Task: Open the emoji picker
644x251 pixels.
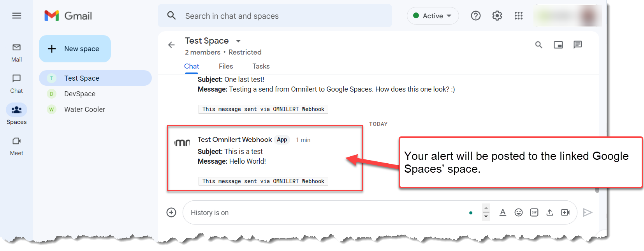Action: [518, 212]
